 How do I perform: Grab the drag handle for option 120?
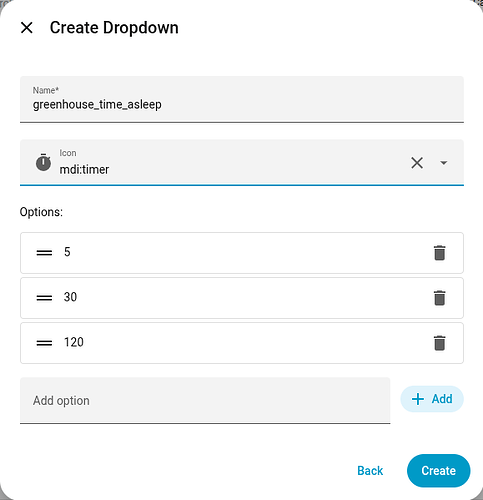(44, 343)
